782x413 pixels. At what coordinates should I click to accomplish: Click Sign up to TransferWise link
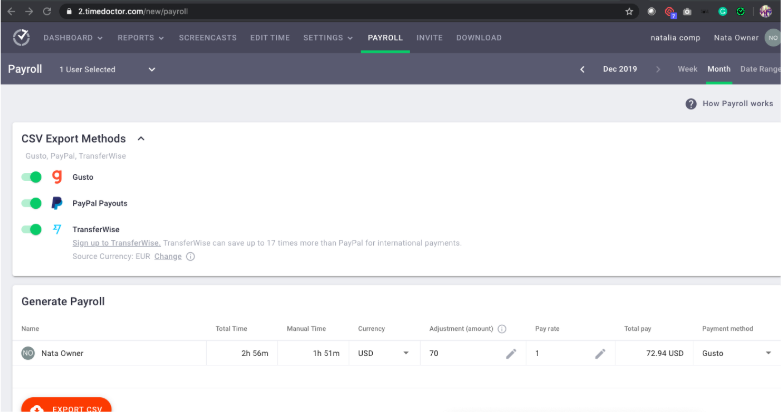click(x=116, y=243)
